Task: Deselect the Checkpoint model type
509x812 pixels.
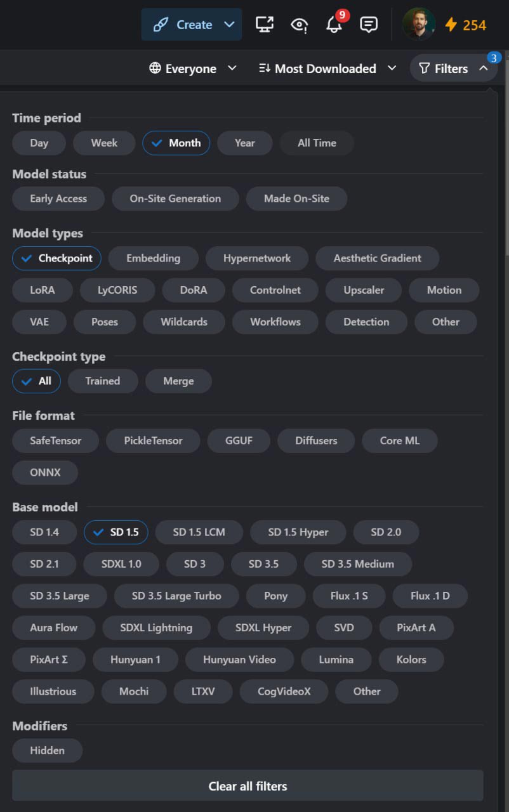Action: point(56,258)
